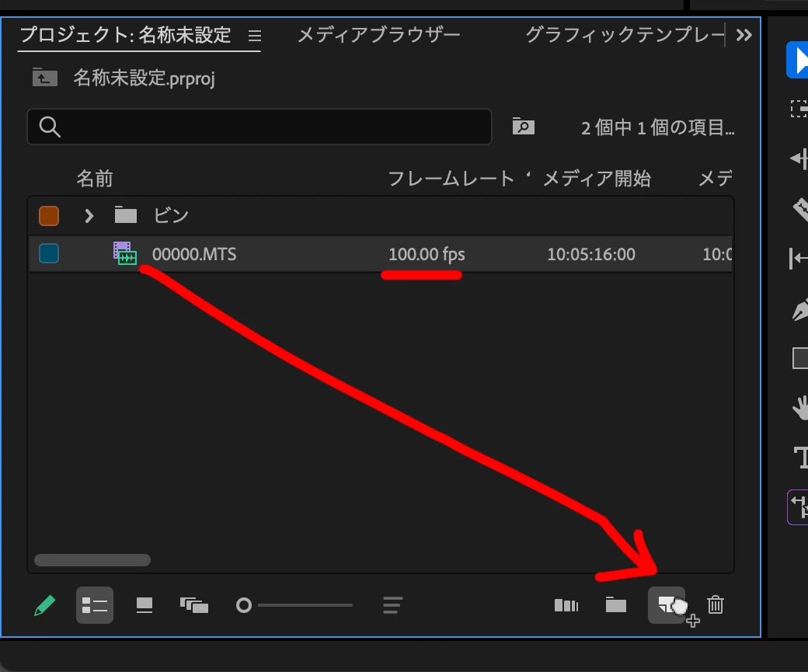Select the Ripple Edit tool

799,158
